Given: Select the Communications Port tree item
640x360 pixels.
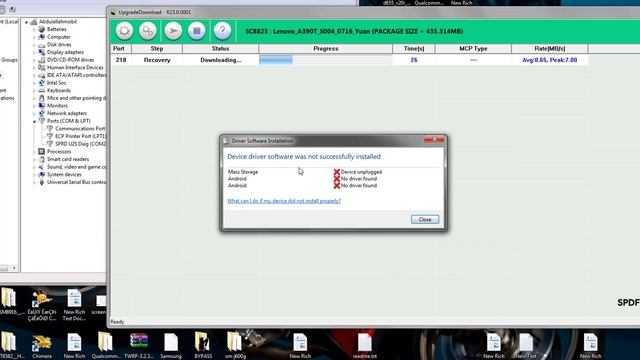Looking at the screenshot, I should pos(80,129).
